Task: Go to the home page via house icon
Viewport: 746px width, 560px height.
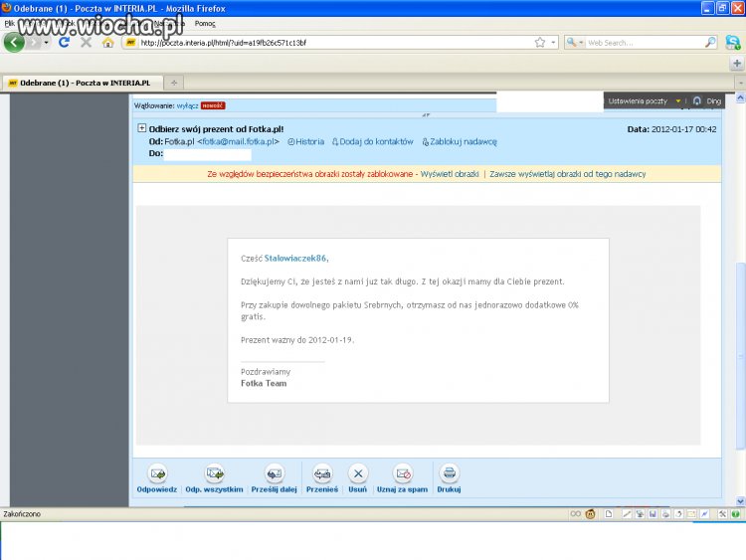Action: (x=108, y=43)
